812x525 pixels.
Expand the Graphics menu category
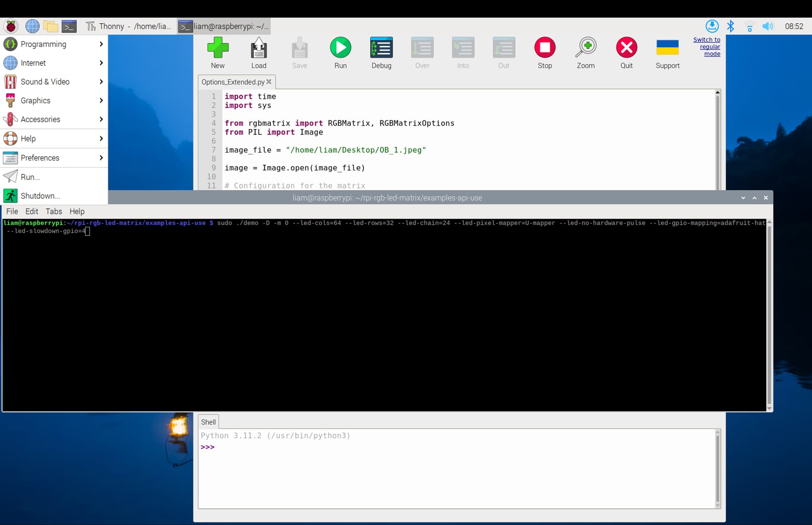[x=54, y=100]
